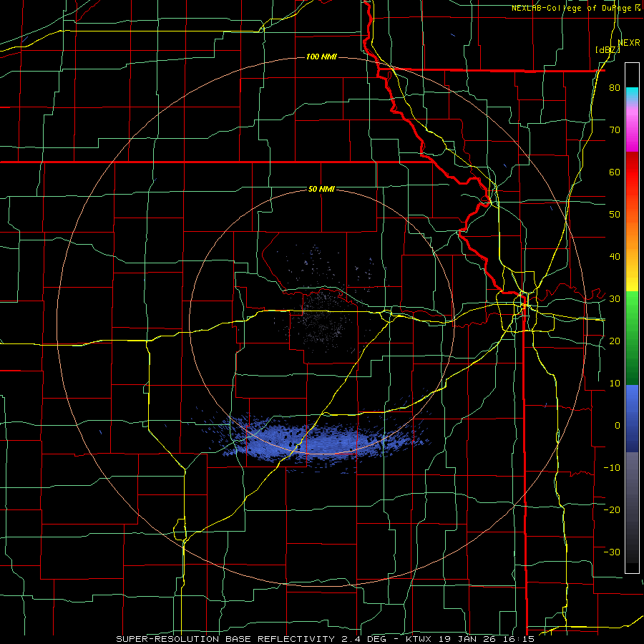
Task: Click the 30 value on dBZ scale
Action: [x=615, y=298]
